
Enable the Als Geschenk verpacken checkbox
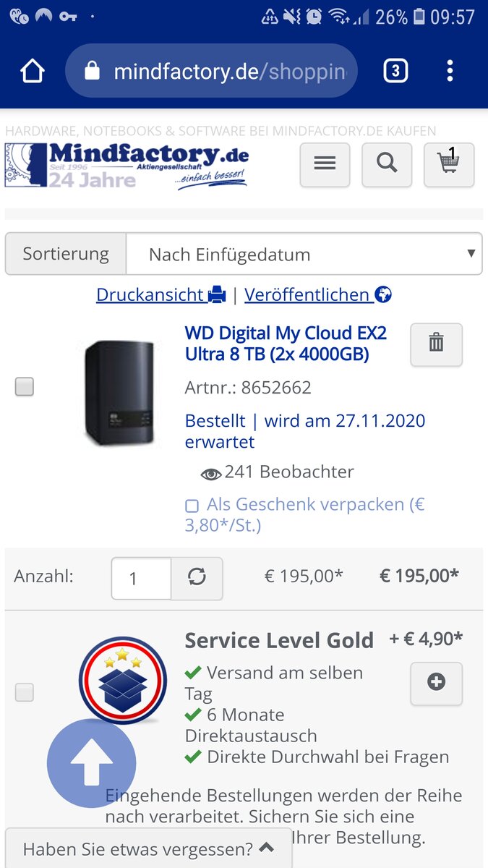coord(192,506)
